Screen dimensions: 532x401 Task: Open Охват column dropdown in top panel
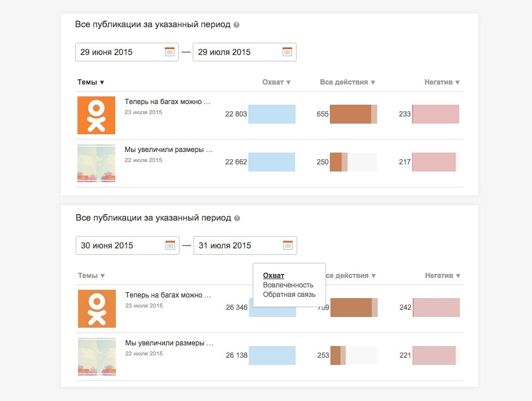(x=276, y=83)
